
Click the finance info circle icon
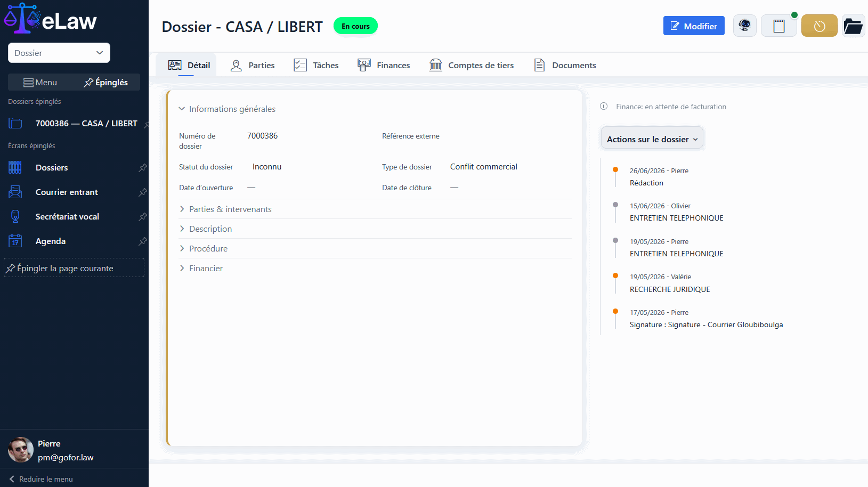tap(604, 106)
